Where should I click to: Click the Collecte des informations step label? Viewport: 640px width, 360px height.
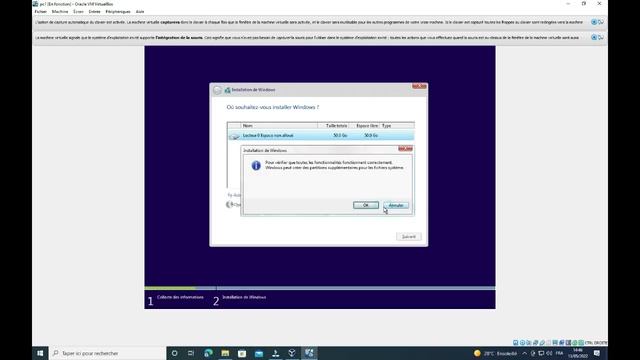[180, 297]
